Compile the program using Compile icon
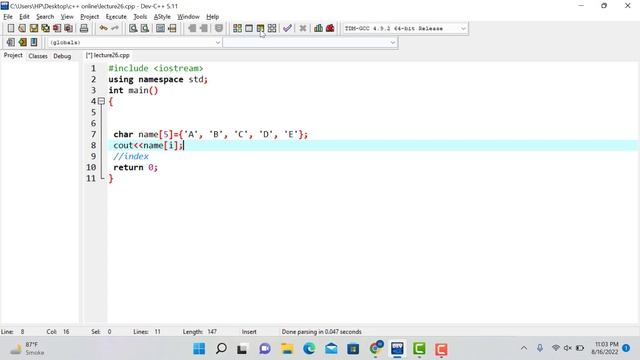Viewport: 640px width, 360px height. click(x=237, y=28)
